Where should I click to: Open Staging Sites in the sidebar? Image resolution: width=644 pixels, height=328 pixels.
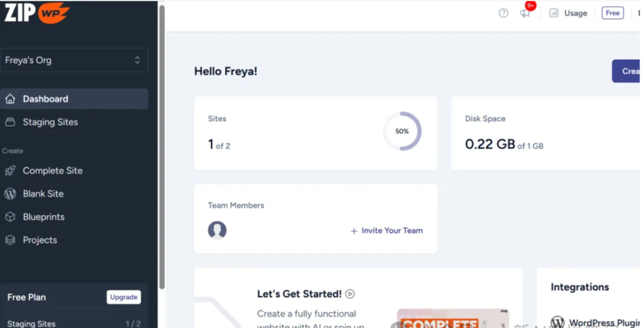coord(50,122)
